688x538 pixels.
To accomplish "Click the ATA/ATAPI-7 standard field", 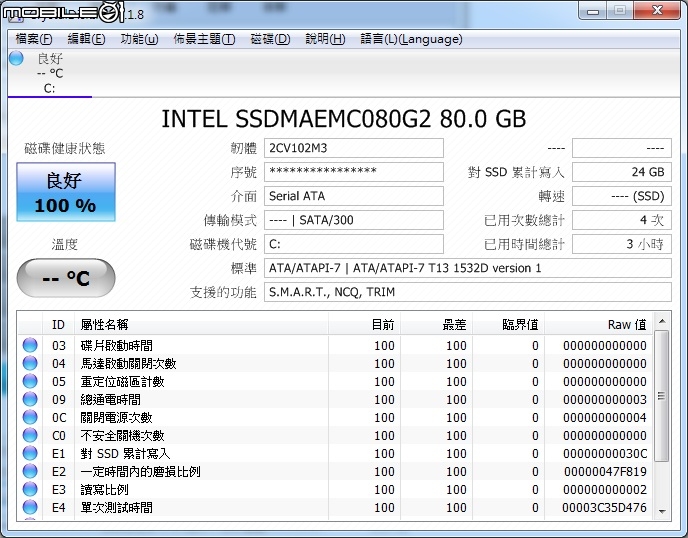I will (x=468, y=268).
